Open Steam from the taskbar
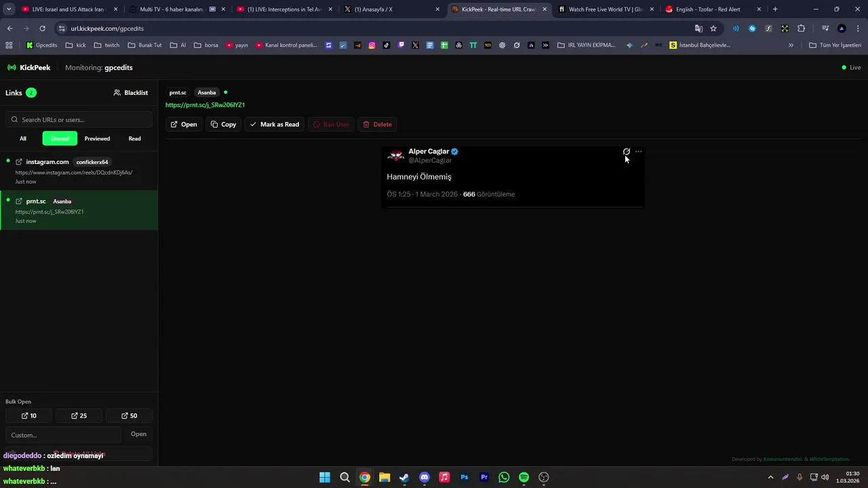Image resolution: width=868 pixels, height=488 pixels. pos(404,477)
